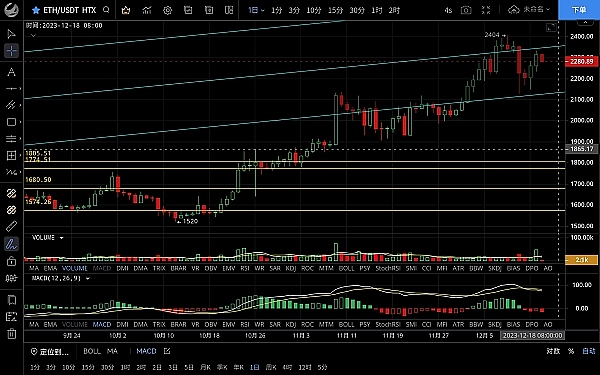Click the 1865.17 crosshair price tag

click(582, 149)
